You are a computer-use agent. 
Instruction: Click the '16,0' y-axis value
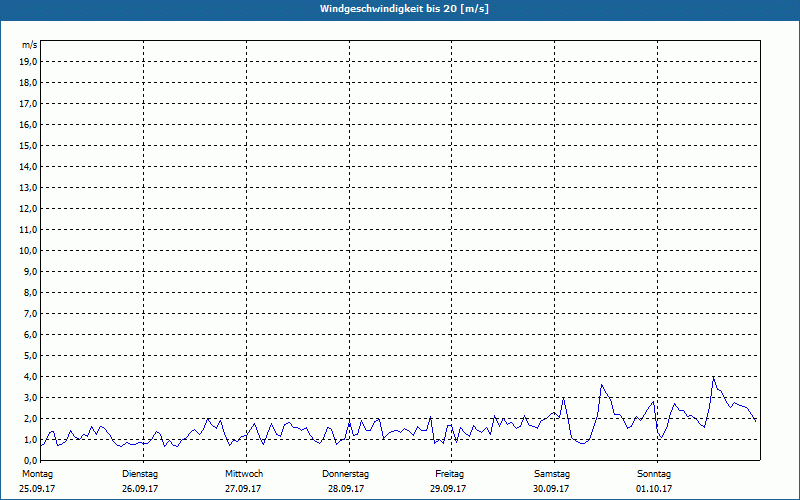(x=28, y=124)
